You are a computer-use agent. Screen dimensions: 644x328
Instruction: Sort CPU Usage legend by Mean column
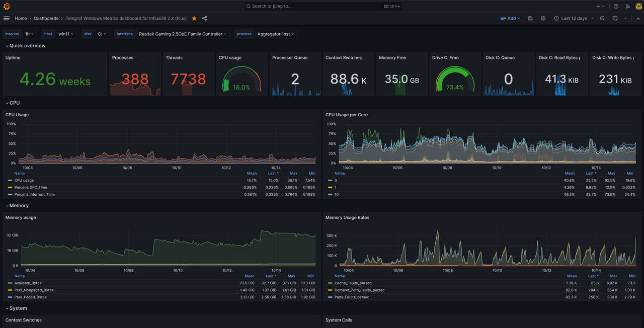pos(252,173)
